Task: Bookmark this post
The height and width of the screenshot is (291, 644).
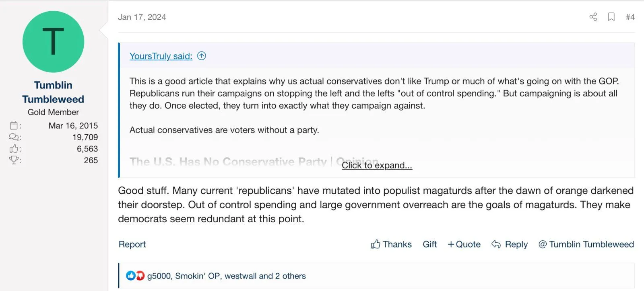Action: (611, 17)
